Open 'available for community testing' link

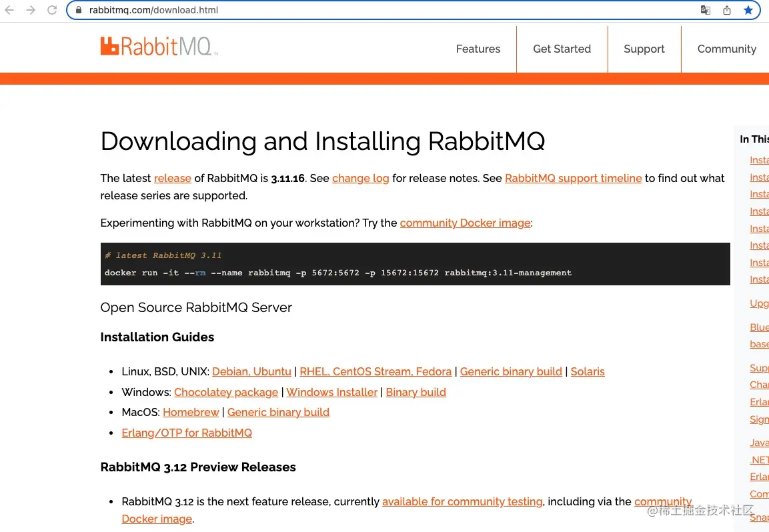pyautogui.click(x=462, y=501)
